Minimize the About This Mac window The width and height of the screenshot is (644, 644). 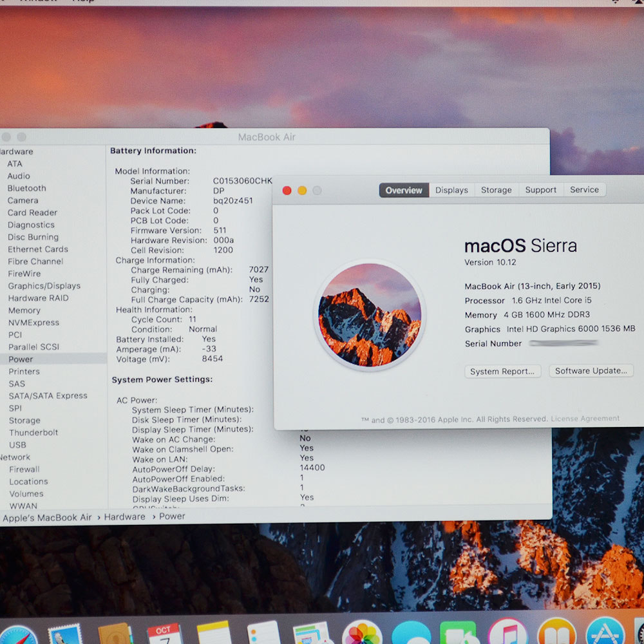(302, 191)
